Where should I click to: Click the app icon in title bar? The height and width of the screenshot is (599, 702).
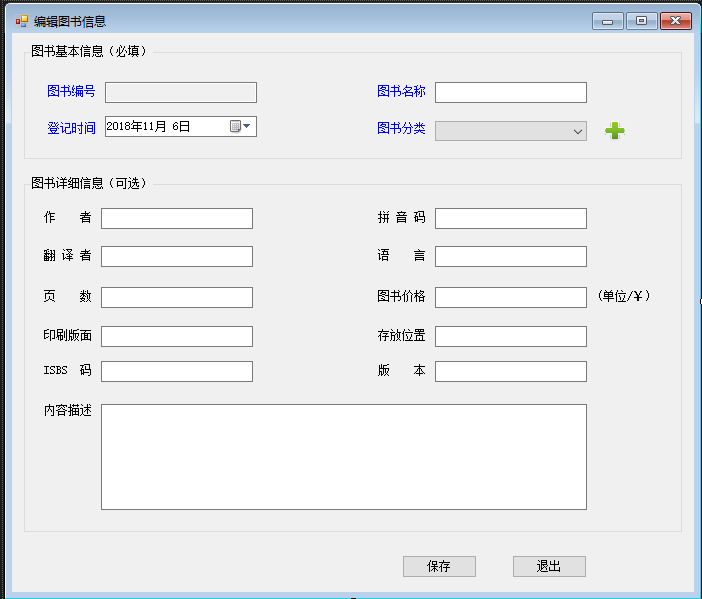[x=21, y=21]
